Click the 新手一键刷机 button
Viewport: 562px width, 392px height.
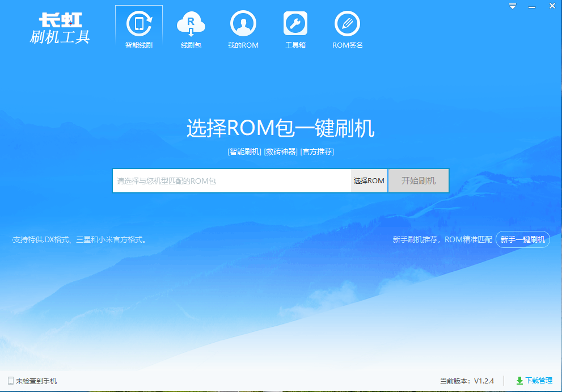(522, 239)
